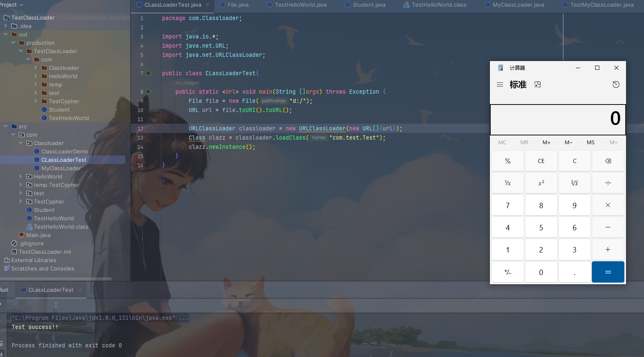This screenshot has height=357, width=644.
Task: Click the Calculator C clear button
Action: click(x=575, y=161)
